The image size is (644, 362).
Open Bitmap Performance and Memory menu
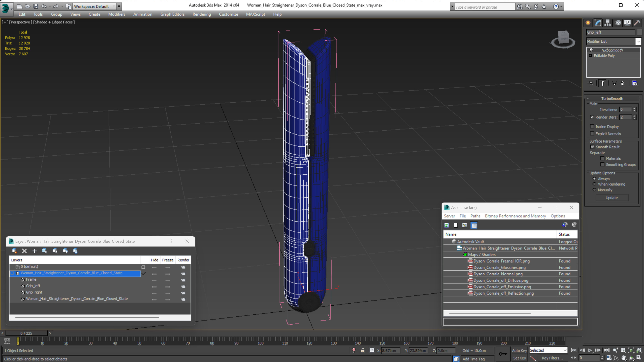click(x=515, y=216)
